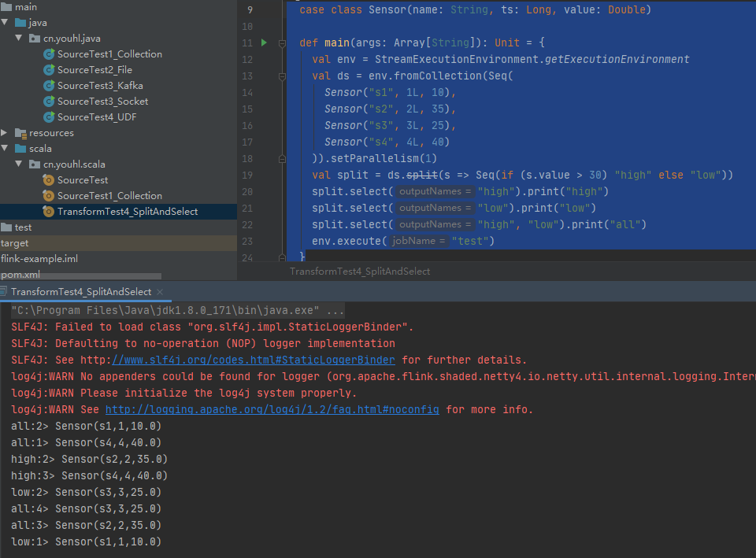The height and width of the screenshot is (558, 756).
Task: Select the main folder in project tree
Action: click(x=25, y=7)
